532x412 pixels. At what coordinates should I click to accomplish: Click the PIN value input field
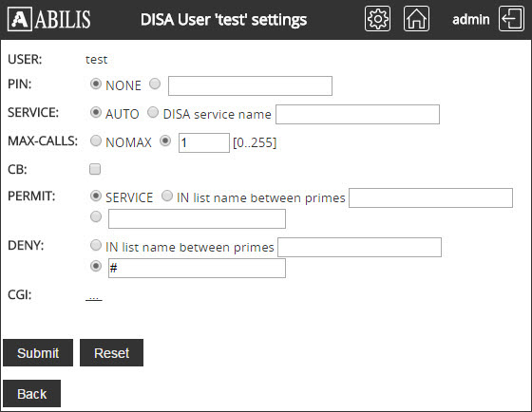point(250,85)
